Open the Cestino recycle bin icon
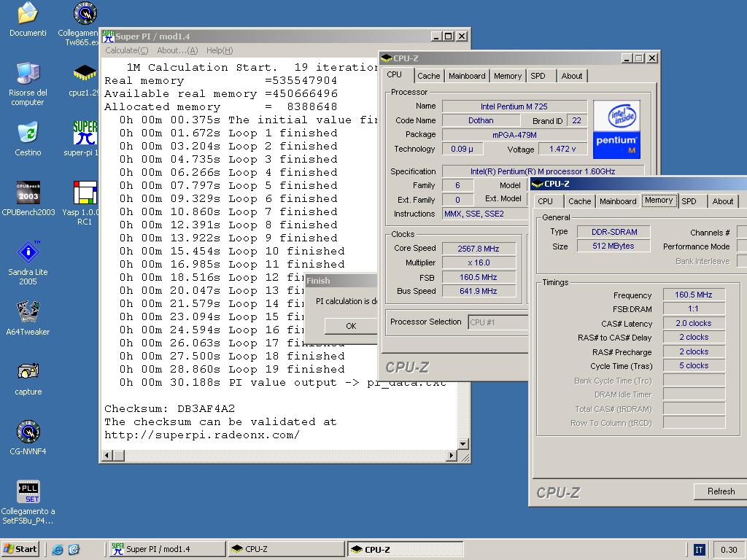747x560 pixels. 28,133
